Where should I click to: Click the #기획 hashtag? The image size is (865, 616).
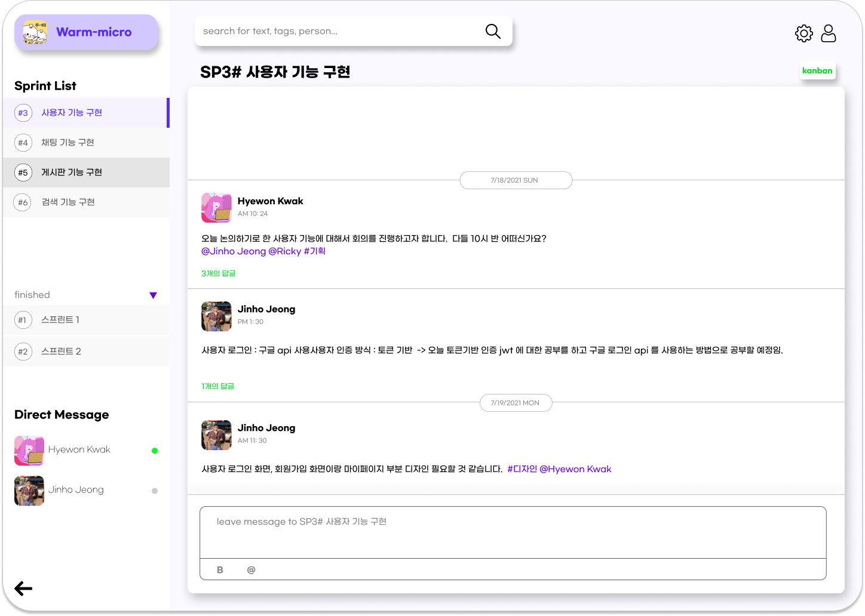coord(315,251)
